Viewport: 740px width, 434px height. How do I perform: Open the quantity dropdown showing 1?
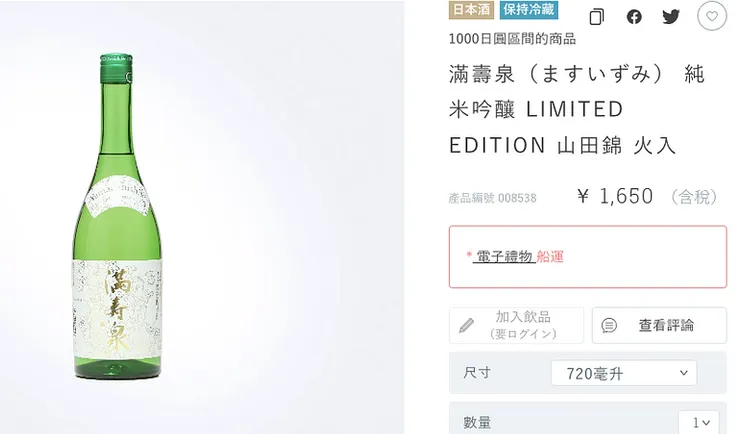[x=698, y=423]
